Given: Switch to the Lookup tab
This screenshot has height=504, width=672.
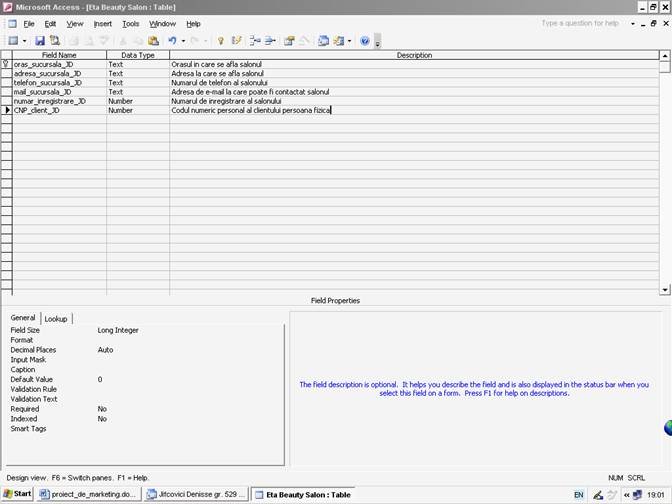Looking at the screenshot, I should coord(56,319).
